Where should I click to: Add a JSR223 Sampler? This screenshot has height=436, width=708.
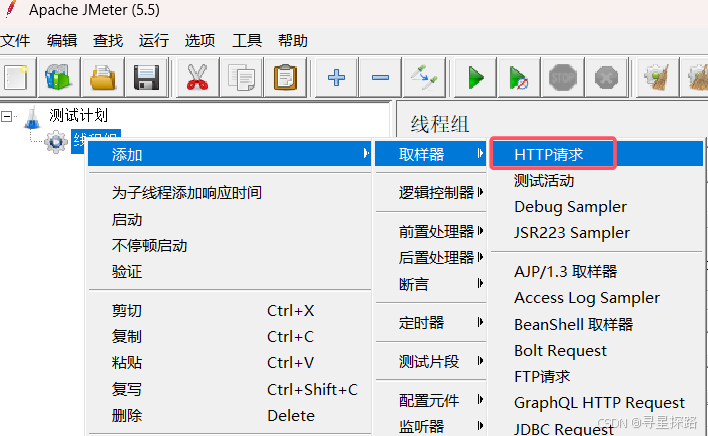pyautogui.click(x=597, y=233)
